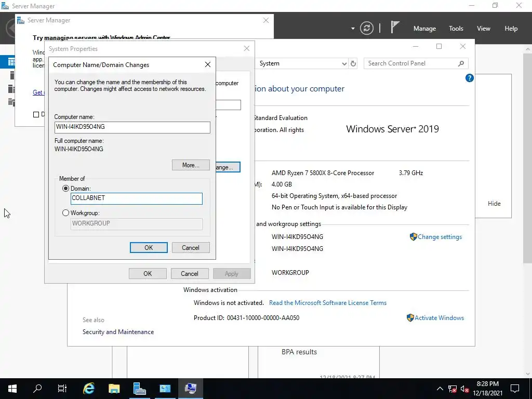The image size is (532, 399).
Task: Click the muted volume tray icon
Action: [x=465, y=389]
